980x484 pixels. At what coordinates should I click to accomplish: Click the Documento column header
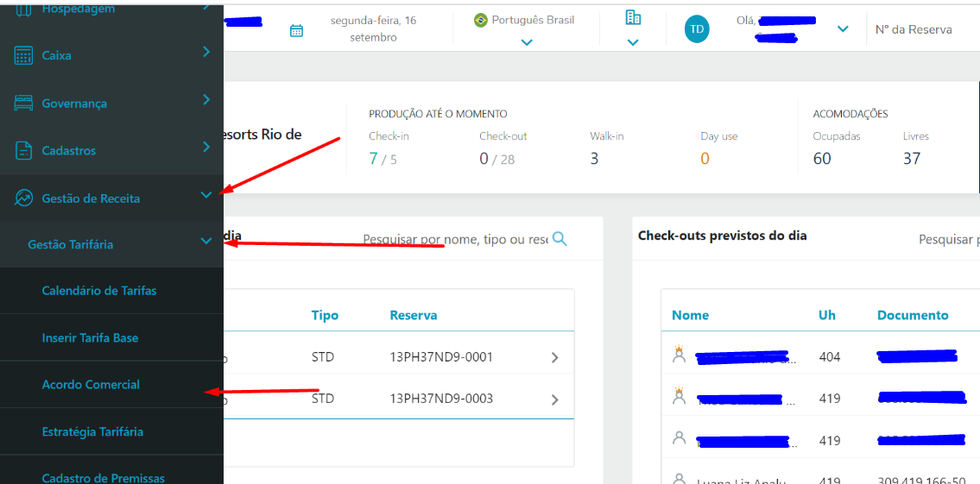(913, 316)
